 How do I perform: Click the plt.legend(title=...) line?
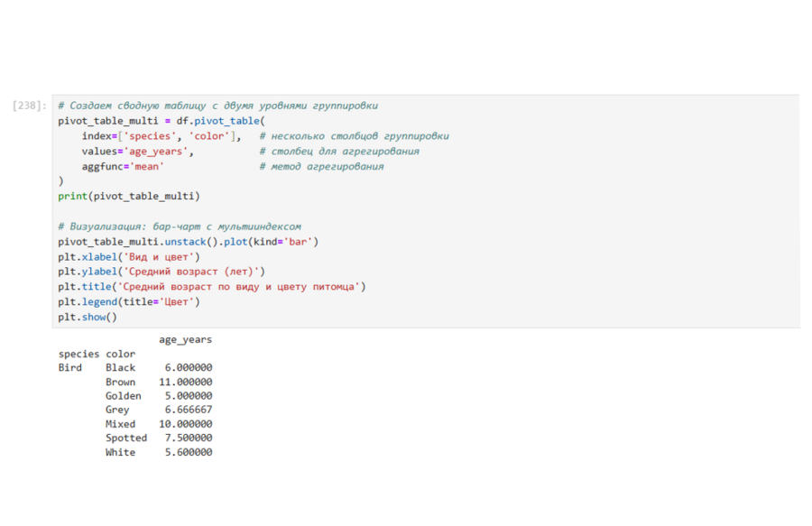[129, 302]
